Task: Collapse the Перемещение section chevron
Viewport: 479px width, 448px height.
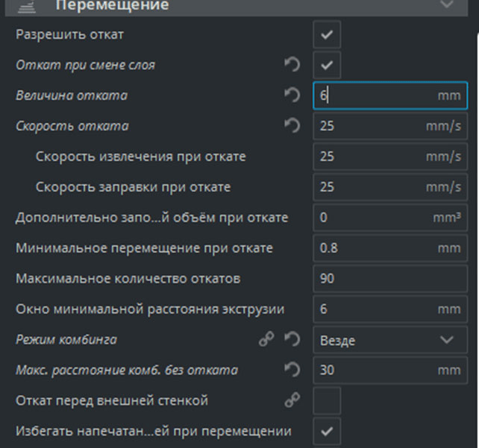Action: pos(446,4)
